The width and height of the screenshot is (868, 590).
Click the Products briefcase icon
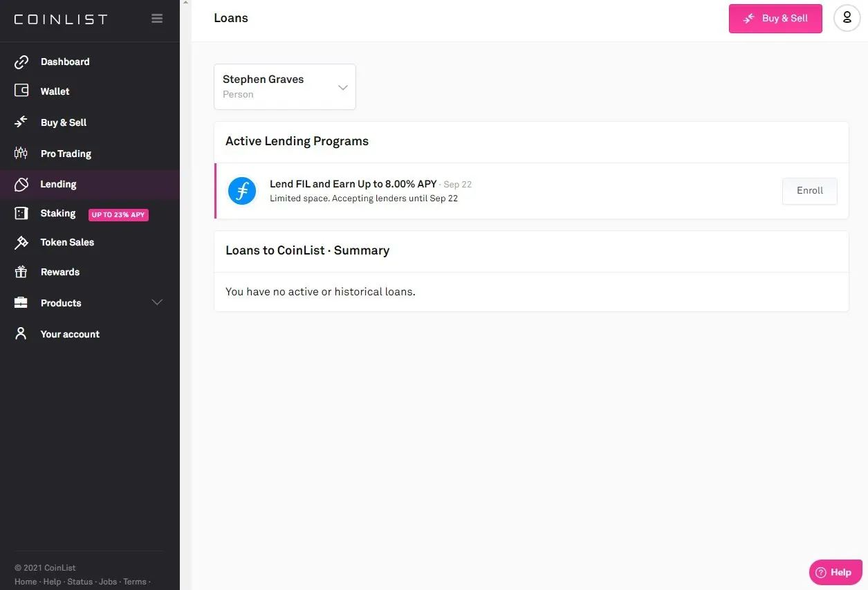21,303
